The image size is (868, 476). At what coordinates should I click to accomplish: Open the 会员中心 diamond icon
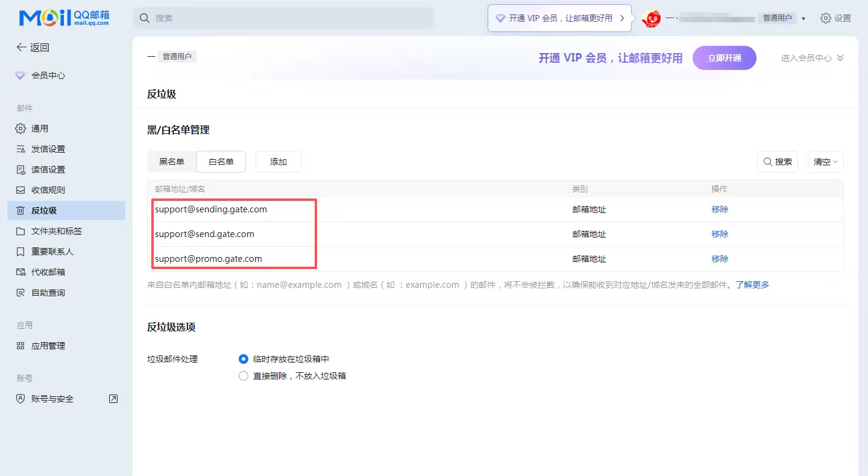[20, 75]
